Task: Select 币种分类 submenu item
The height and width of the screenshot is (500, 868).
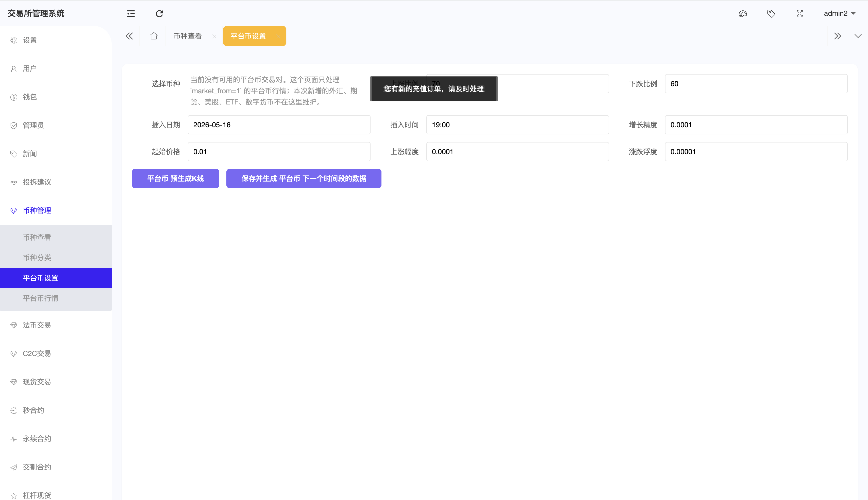Action: [56, 258]
